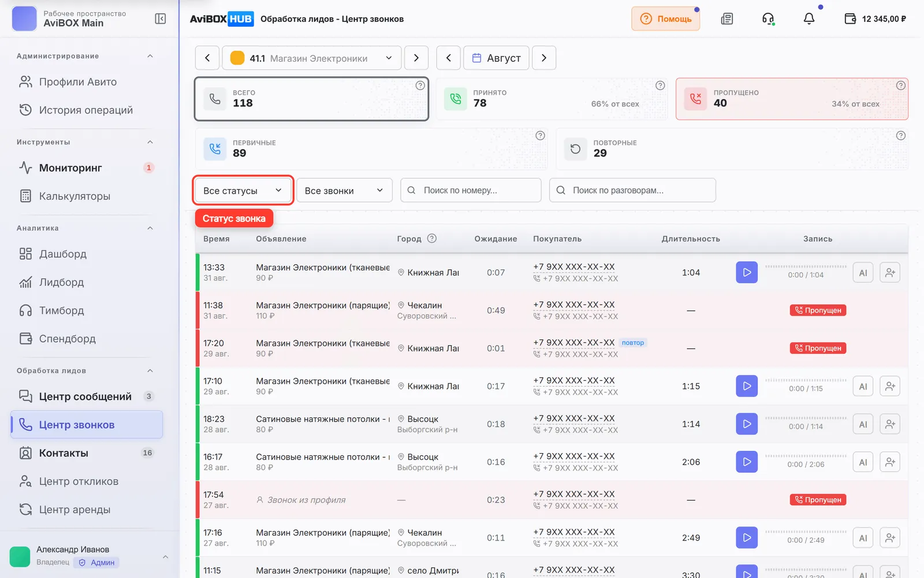Open История операций in the sidebar
The height and width of the screenshot is (578, 924).
87,110
